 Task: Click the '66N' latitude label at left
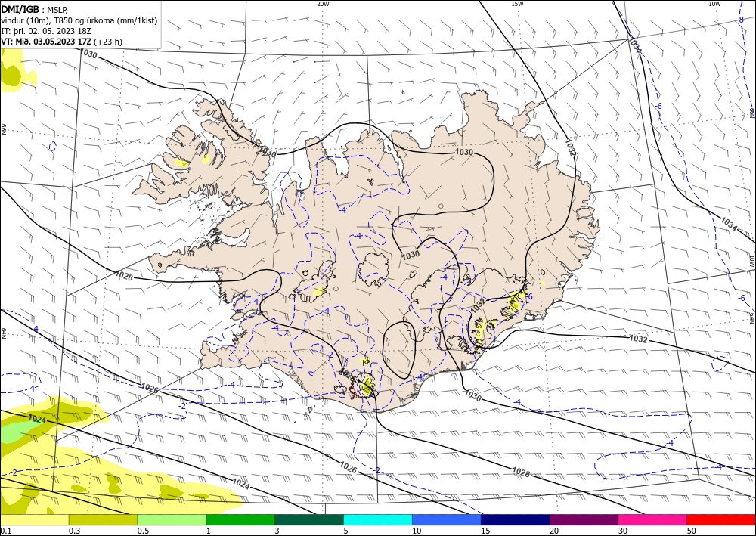[3, 129]
